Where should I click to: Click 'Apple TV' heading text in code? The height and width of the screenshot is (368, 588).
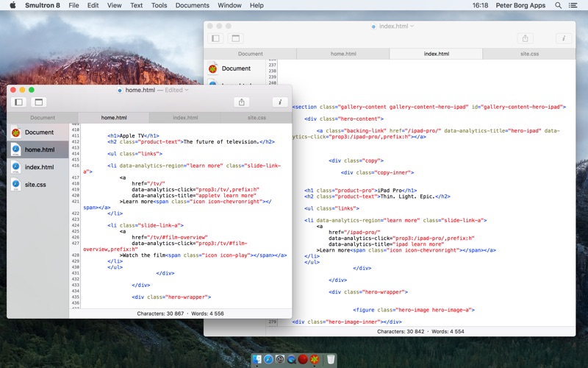[x=132, y=136]
